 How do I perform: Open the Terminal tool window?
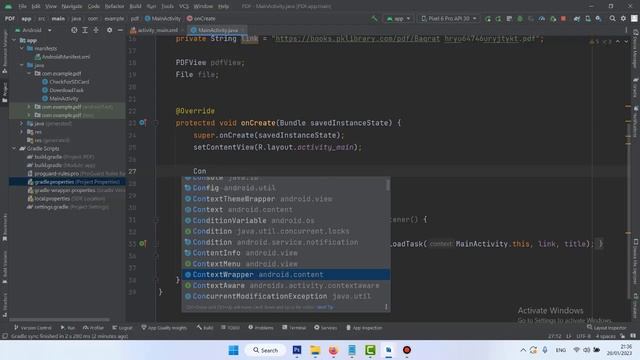tap(294, 327)
